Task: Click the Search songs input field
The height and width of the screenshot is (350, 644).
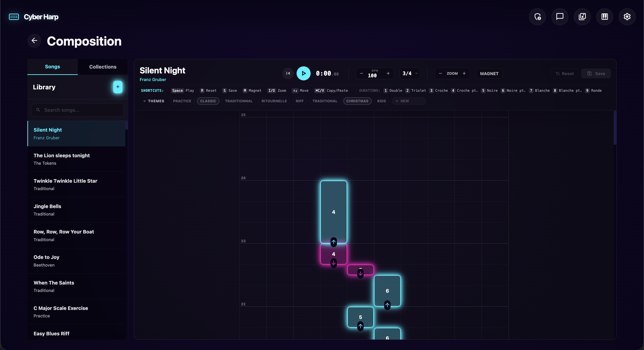Action: click(x=78, y=110)
